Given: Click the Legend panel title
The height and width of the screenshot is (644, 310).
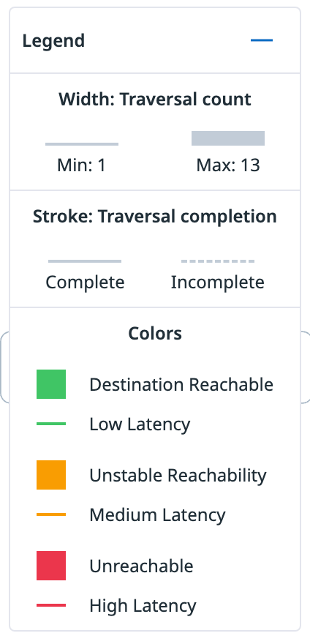Looking at the screenshot, I should 53,41.
